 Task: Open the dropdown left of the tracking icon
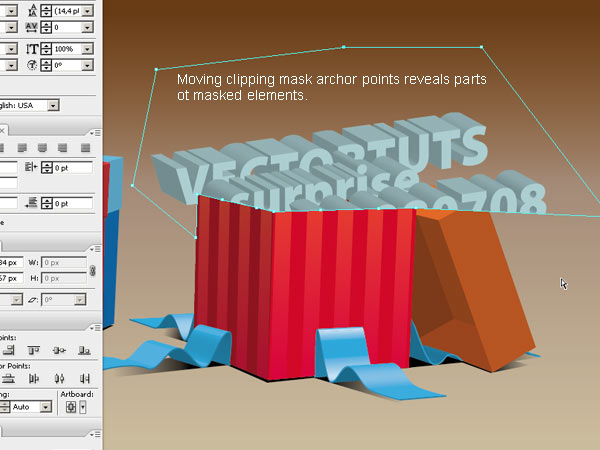(11, 28)
